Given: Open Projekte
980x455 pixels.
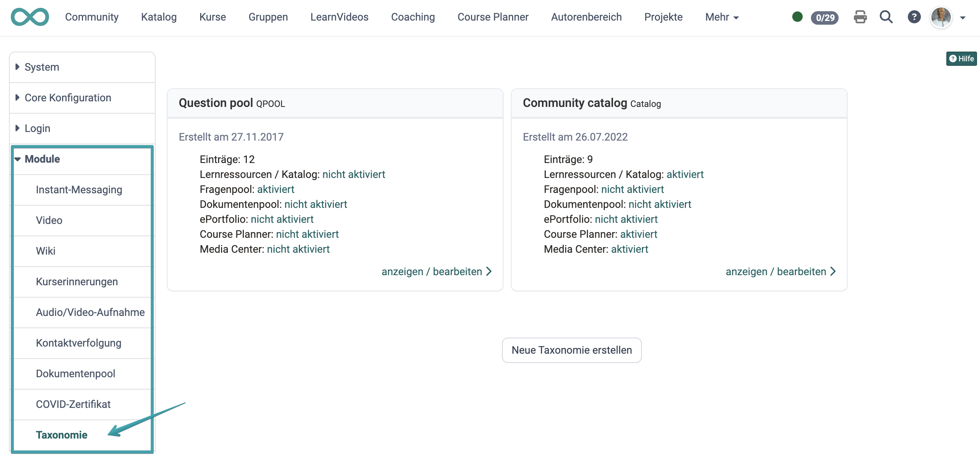Looking at the screenshot, I should coord(663,17).
